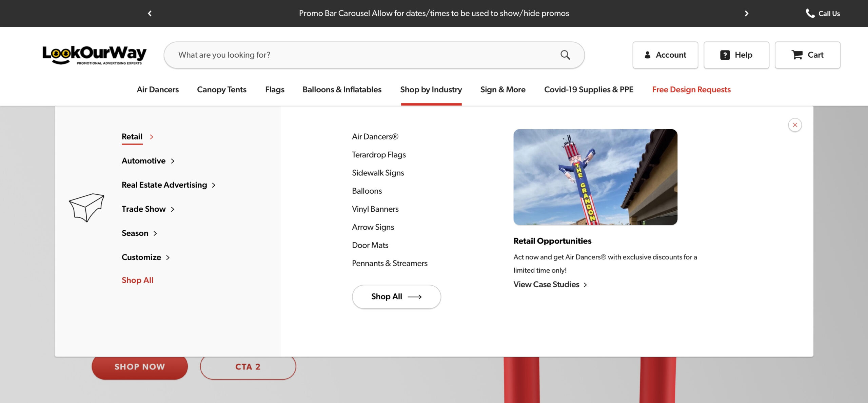Expand the Season submenu chevron
Image resolution: width=868 pixels, height=403 pixels.
(x=155, y=233)
